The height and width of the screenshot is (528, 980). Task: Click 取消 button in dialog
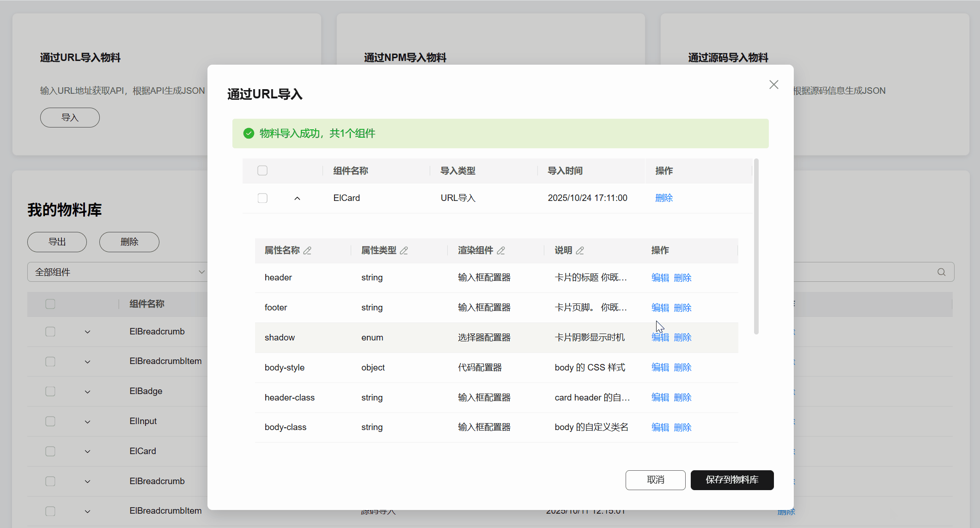coord(655,480)
